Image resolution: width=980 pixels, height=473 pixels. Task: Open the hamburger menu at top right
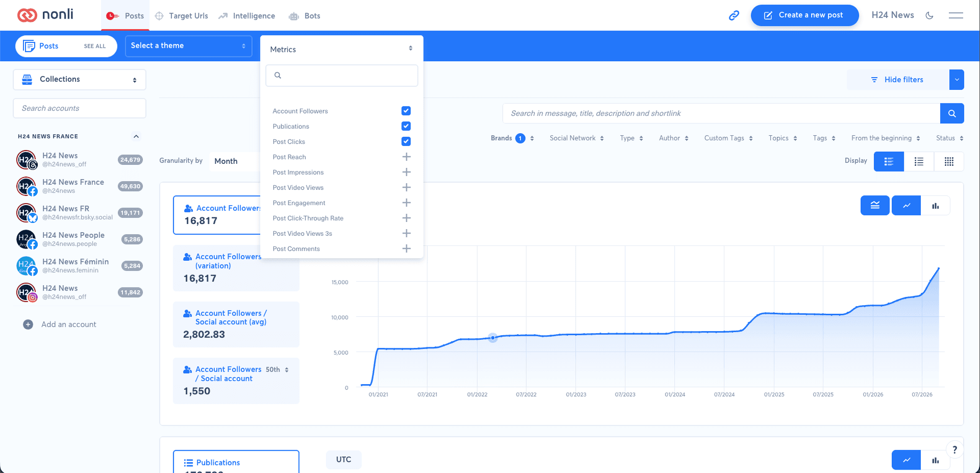(x=956, y=15)
